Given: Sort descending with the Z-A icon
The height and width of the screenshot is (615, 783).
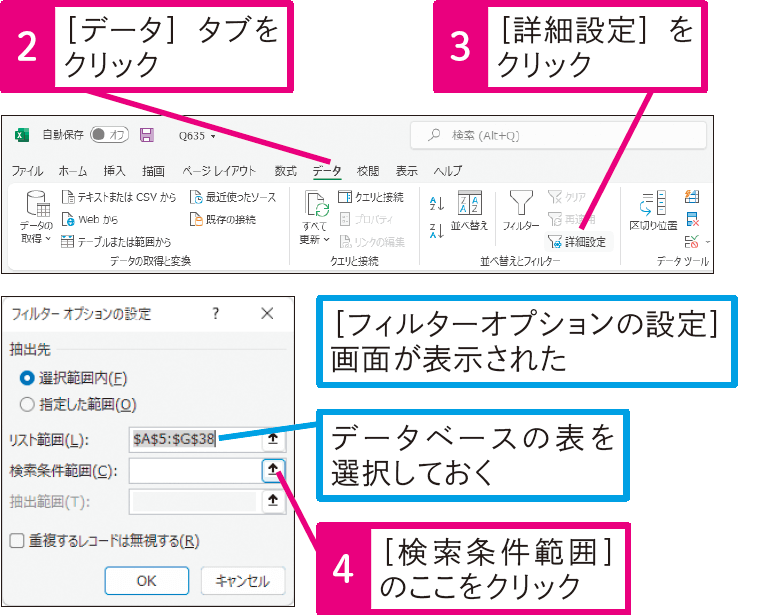Looking at the screenshot, I should 436,231.
